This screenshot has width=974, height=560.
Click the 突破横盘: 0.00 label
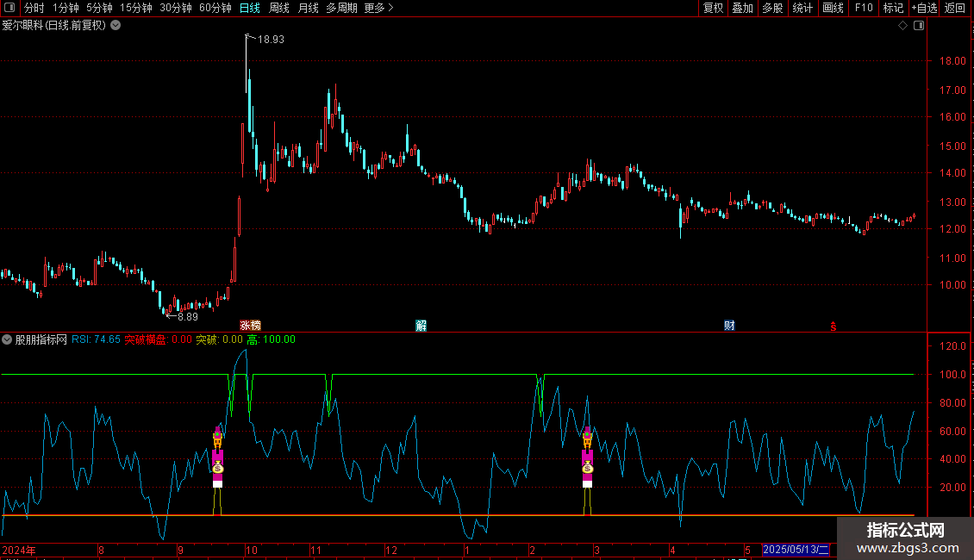159,339
